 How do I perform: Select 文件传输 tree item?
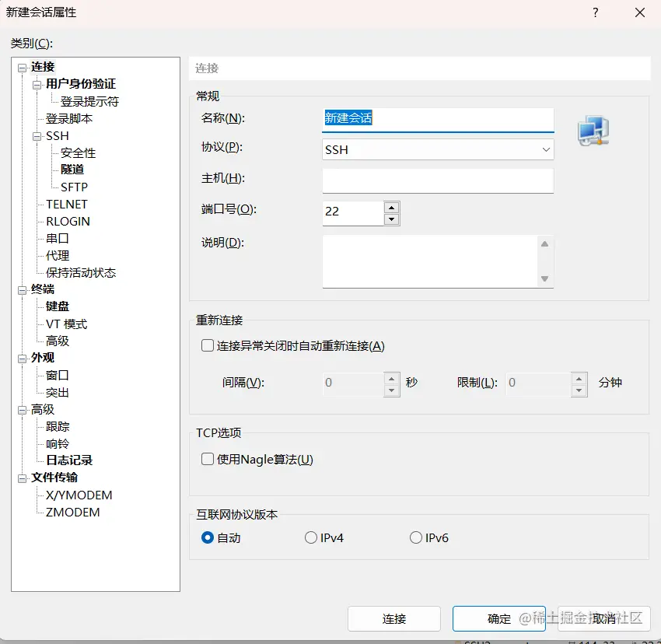click(x=54, y=478)
